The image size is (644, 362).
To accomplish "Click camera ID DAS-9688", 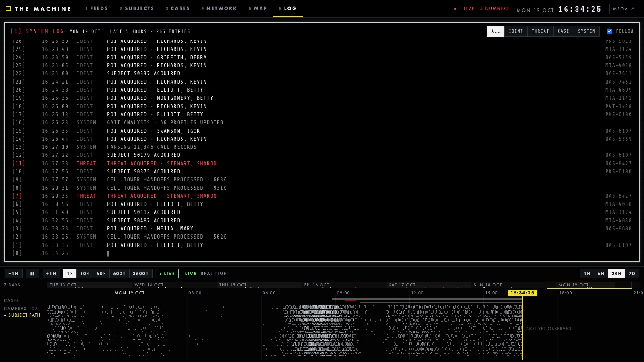I will click(x=618, y=228).
